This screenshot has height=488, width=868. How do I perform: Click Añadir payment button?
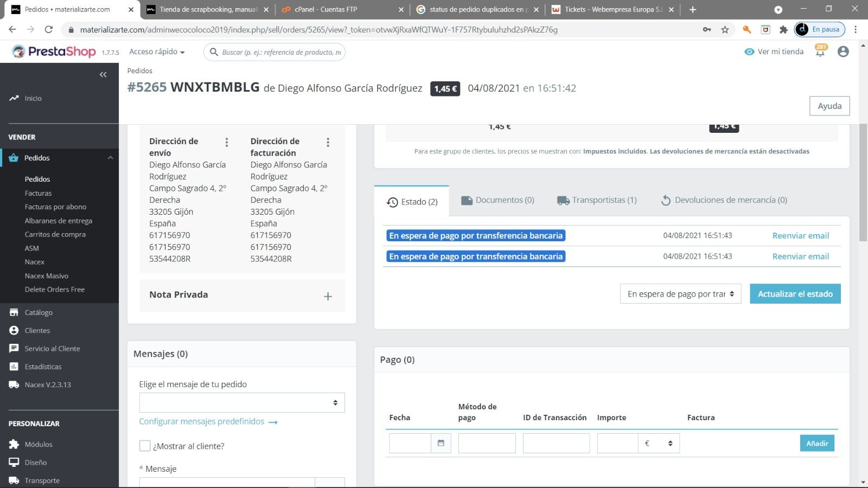[817, 444]
